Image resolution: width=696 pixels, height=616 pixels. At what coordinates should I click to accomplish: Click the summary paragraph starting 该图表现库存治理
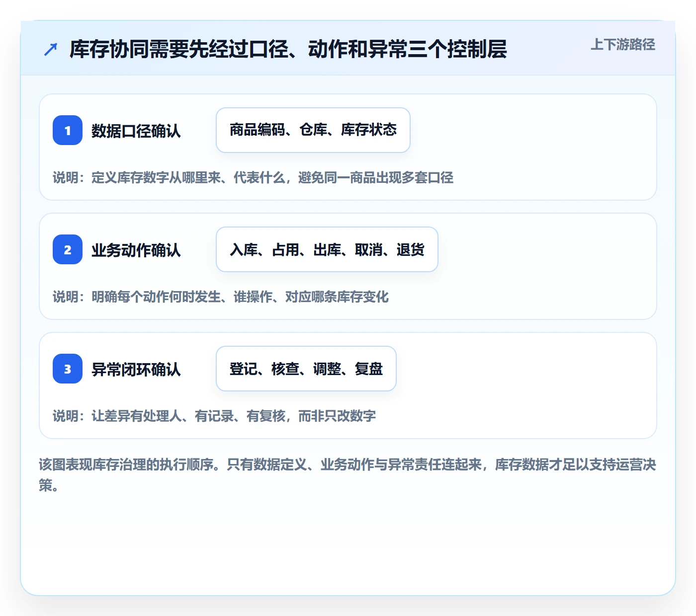point(348,475)
